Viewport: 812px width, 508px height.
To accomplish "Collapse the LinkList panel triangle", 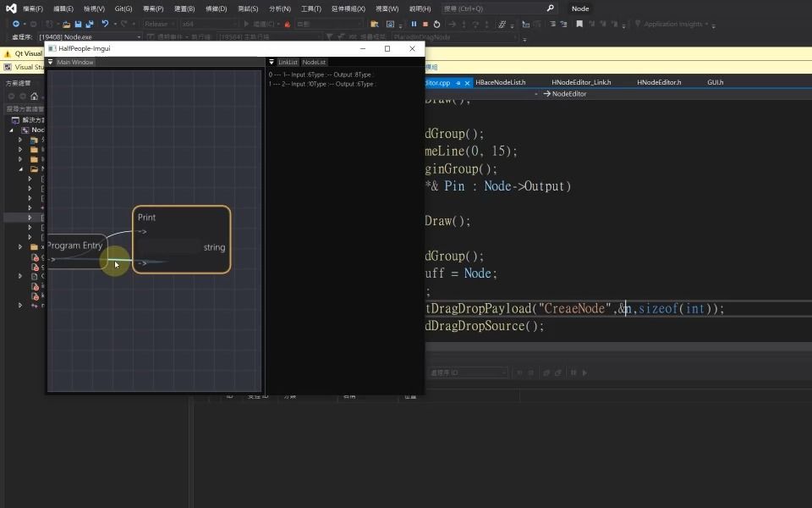I will tap(272, 63).
